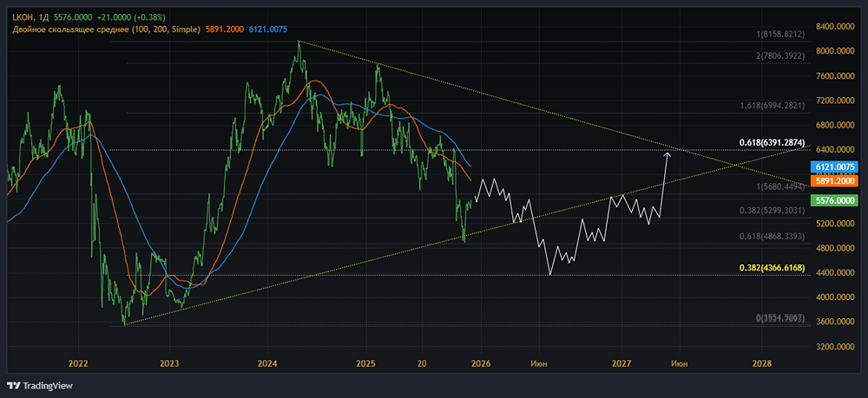
Task: Click the orange 5891.2000 legend value
Action: (224, 29)
